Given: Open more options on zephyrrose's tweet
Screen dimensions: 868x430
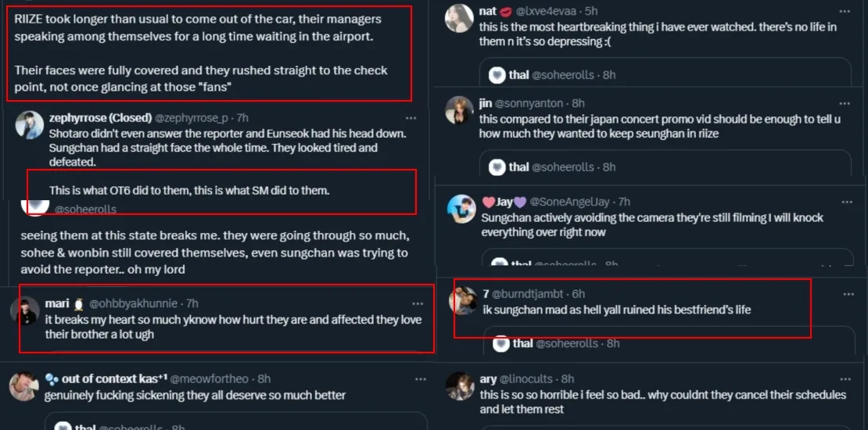Looking at the screenshot, I should click(x=411, y=118).
